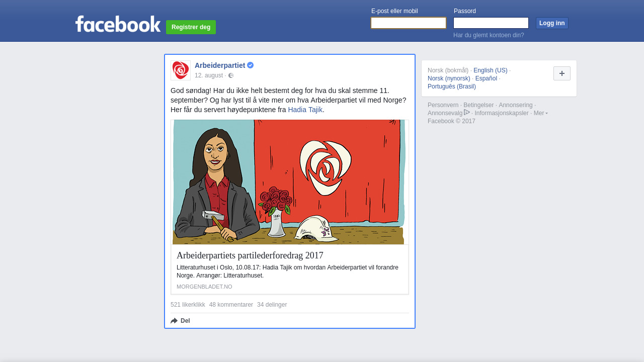Viewport: 644px width, 362px height.
Task: Click the verified badge next to Arbeiderpartiet
Action: 251,65
